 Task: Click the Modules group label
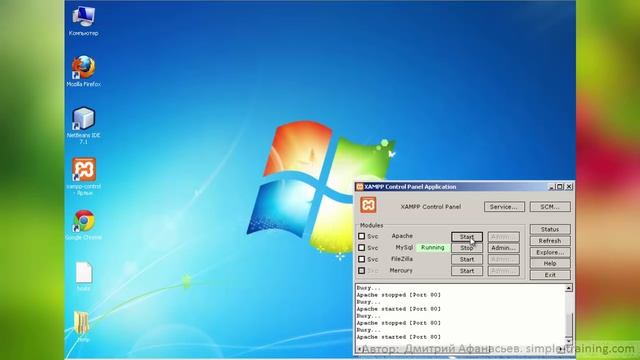[371, 225]
